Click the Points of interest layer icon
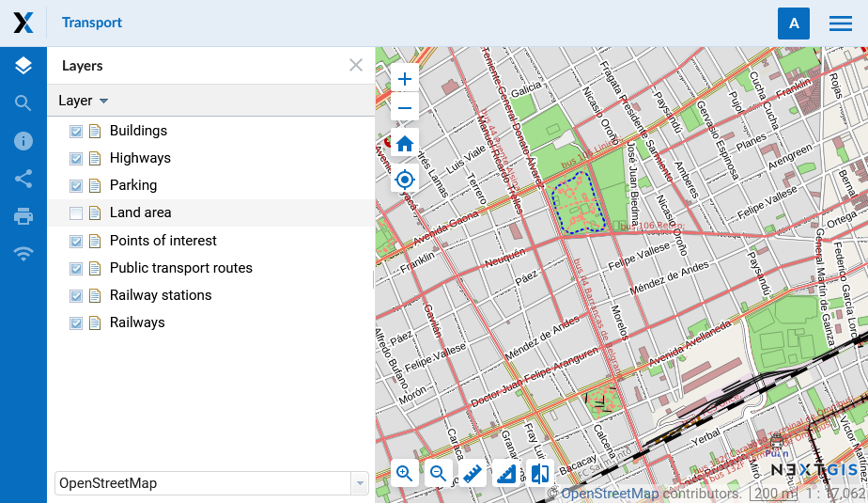The image size is (868, 503). [95, 241]
